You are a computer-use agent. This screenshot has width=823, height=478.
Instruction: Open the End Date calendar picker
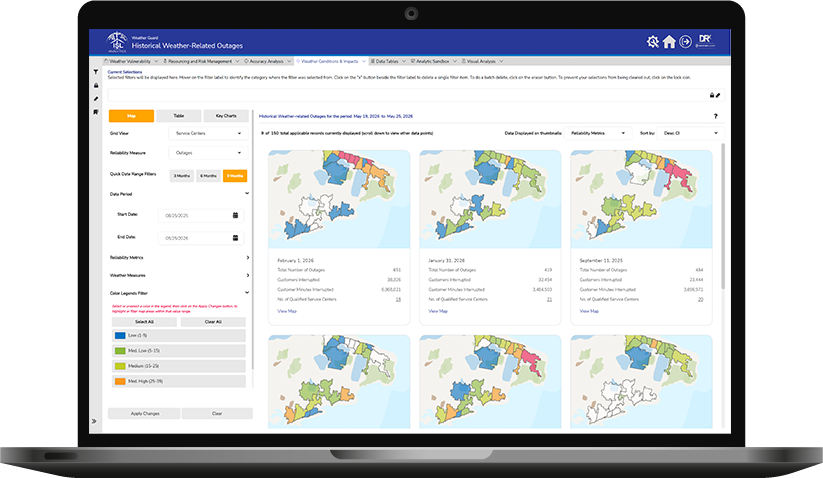tap(235, 238)
